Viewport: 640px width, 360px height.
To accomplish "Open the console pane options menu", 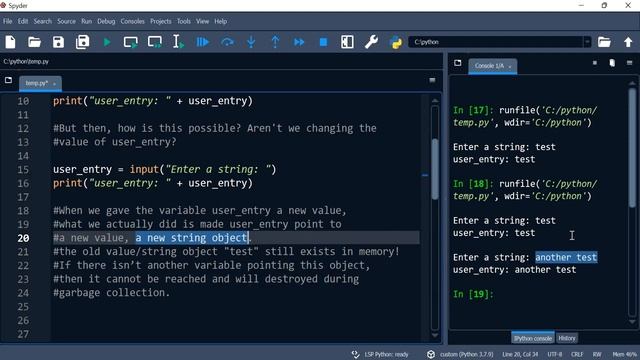I will (x=629, y=63).
